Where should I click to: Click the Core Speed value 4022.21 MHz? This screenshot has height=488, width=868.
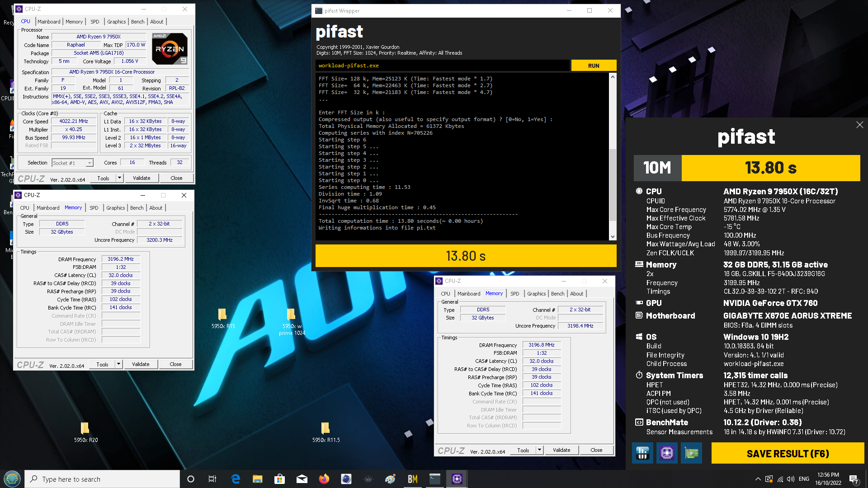74,121
